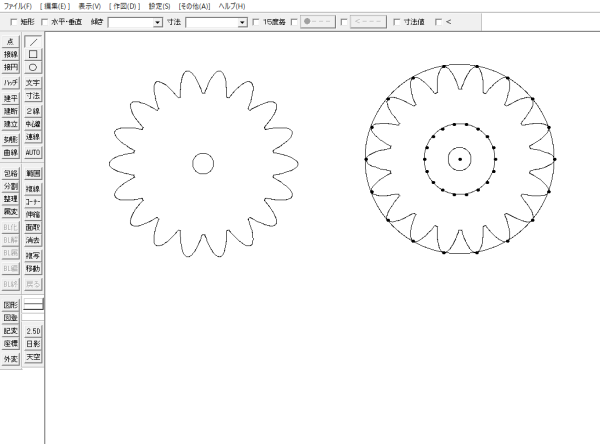Click the small center circle of left gear
The height and width of the screenshot is (444, 600).
[202, 163]
